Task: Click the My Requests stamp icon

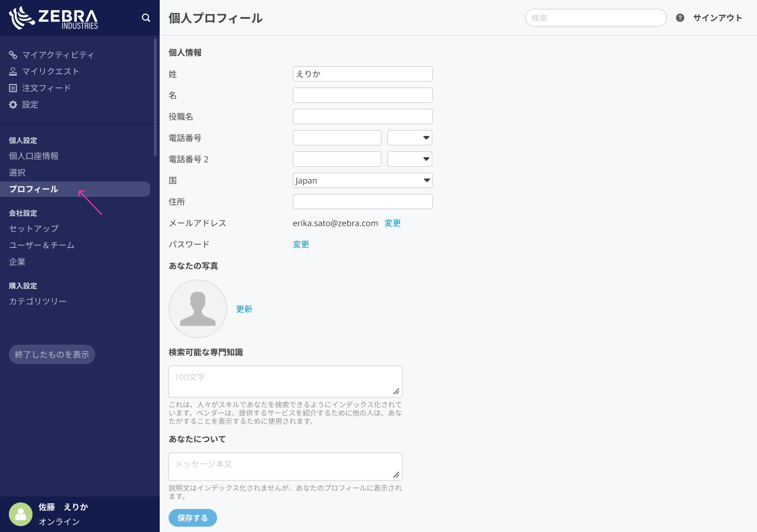Action: pyautogui.click(x=13, y=72)
